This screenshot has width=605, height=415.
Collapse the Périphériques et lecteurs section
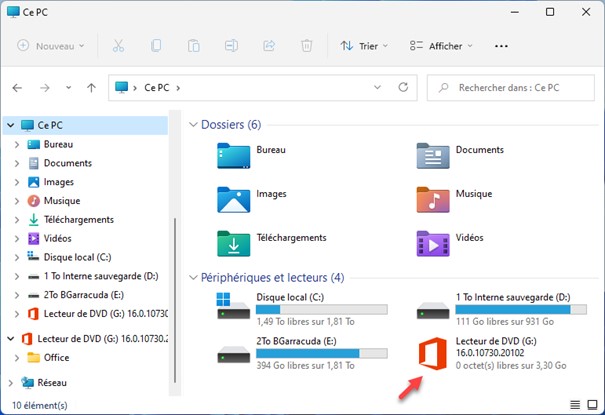click(x=192, y=277)
